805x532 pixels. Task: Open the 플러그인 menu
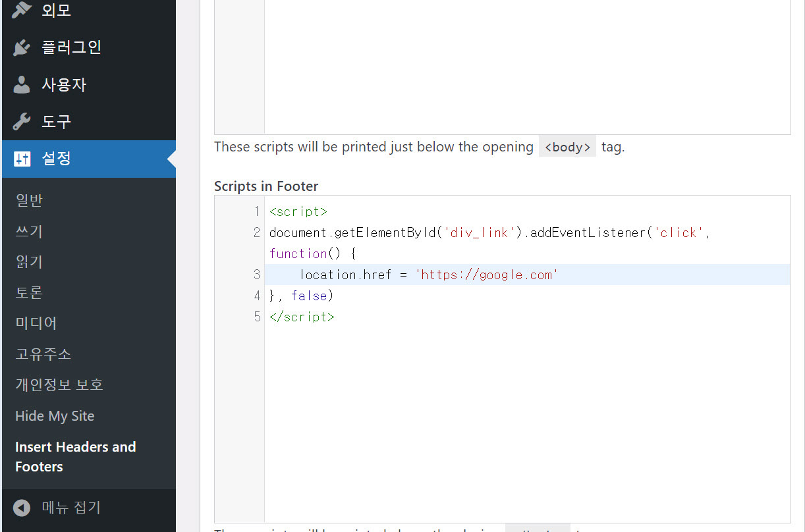pyautogui.click(x=89, y=47)
